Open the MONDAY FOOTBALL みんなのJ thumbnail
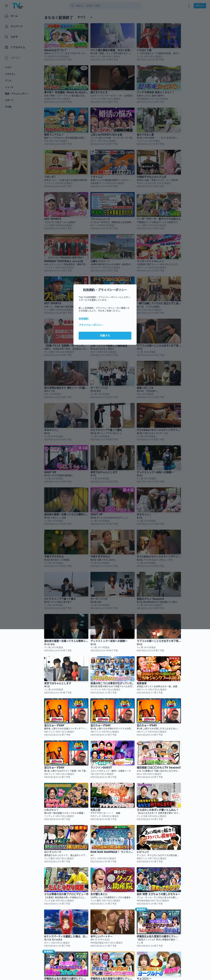210x980 pixels. pyautogui.click(x=66, y=246)
